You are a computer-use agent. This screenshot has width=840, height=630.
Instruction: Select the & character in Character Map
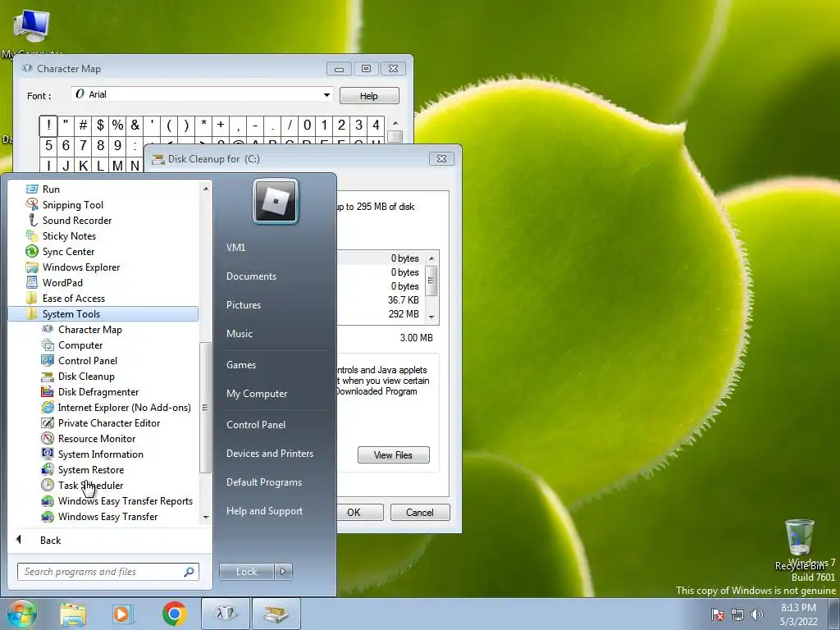click(135, 126)
